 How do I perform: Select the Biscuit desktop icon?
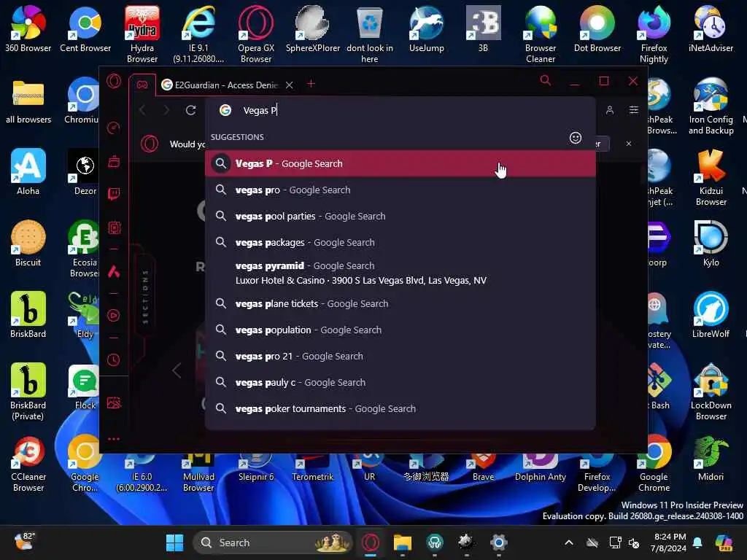pyautogui.click(x=28, y=244)
